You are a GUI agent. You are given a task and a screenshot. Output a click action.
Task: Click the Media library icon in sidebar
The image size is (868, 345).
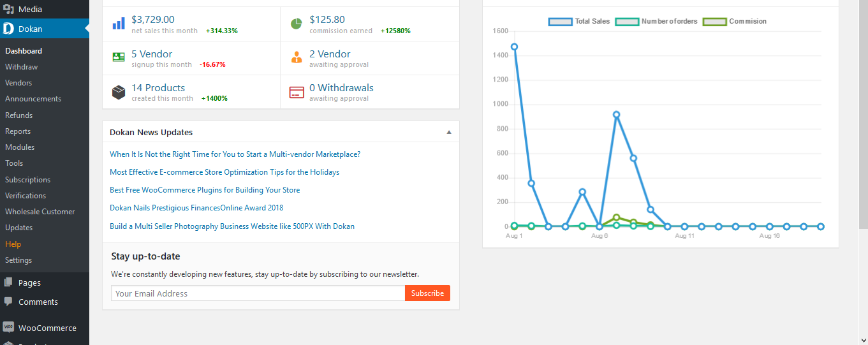tap(8, 9)
